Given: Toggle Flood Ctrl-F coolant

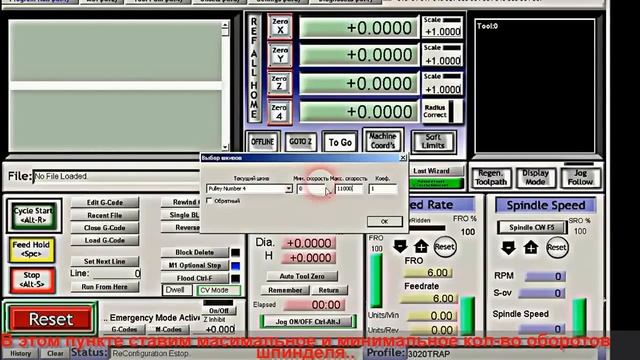Looking at the screenshot, I should tap(194, 278).
